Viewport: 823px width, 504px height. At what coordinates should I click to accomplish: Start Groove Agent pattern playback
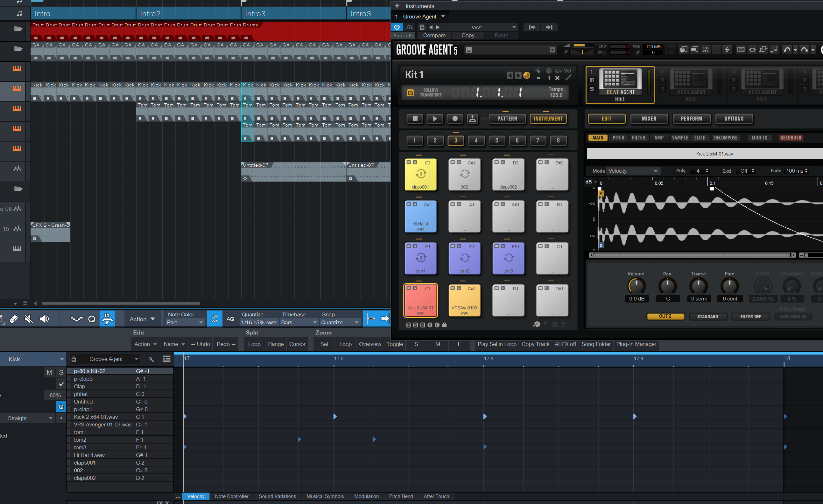point(435,119)
